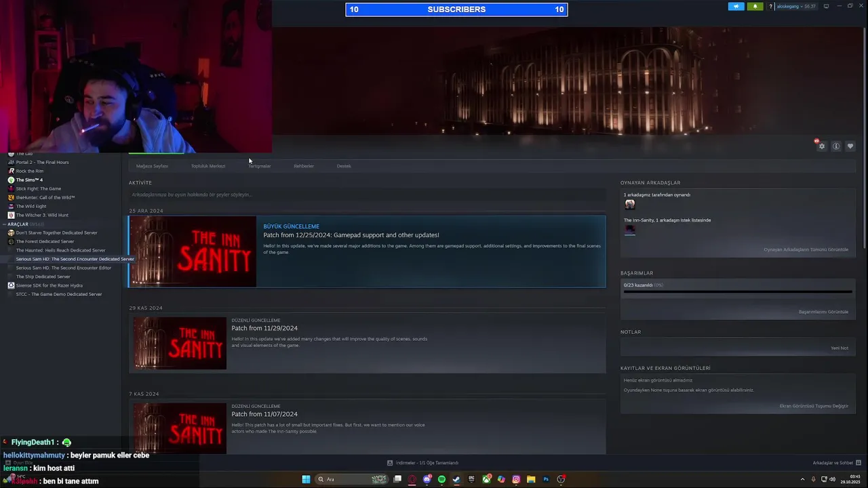Screen dimensions: 868x488
Task: Click the activity comment input field
Action: [x=367, y=195]
